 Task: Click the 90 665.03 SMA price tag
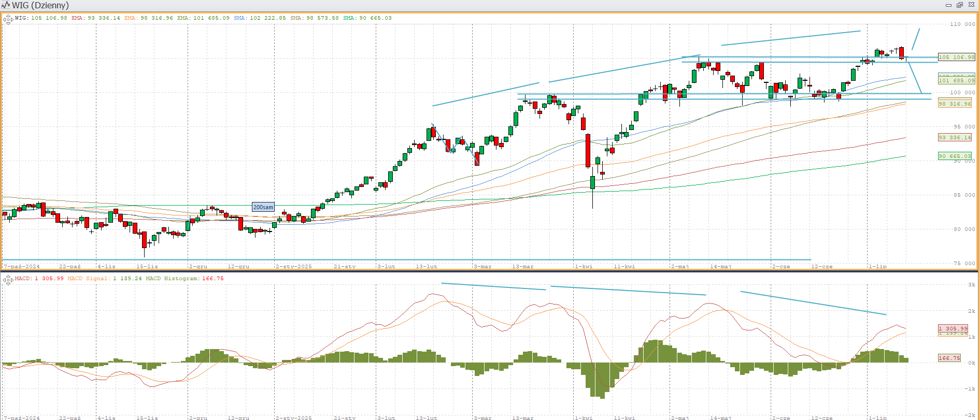point(954,156)
